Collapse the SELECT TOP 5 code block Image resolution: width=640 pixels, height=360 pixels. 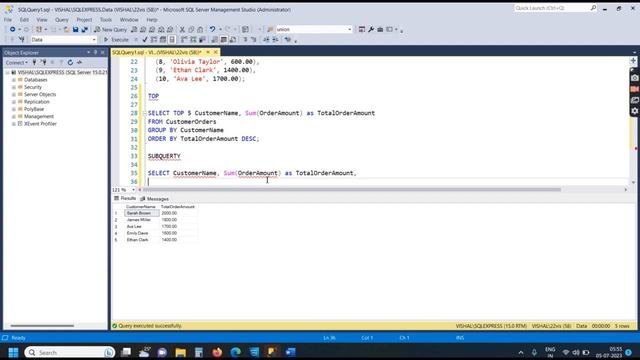tap(144, 113)
